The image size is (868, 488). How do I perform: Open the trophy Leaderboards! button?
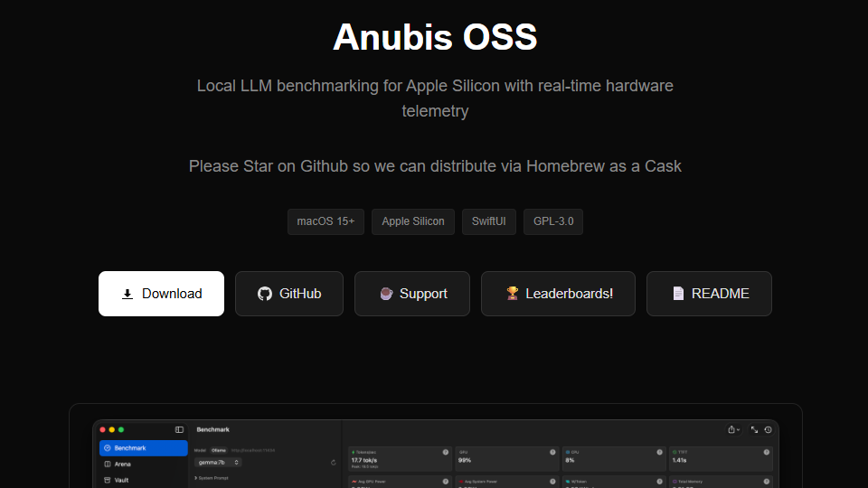click(x=558, y=294)
